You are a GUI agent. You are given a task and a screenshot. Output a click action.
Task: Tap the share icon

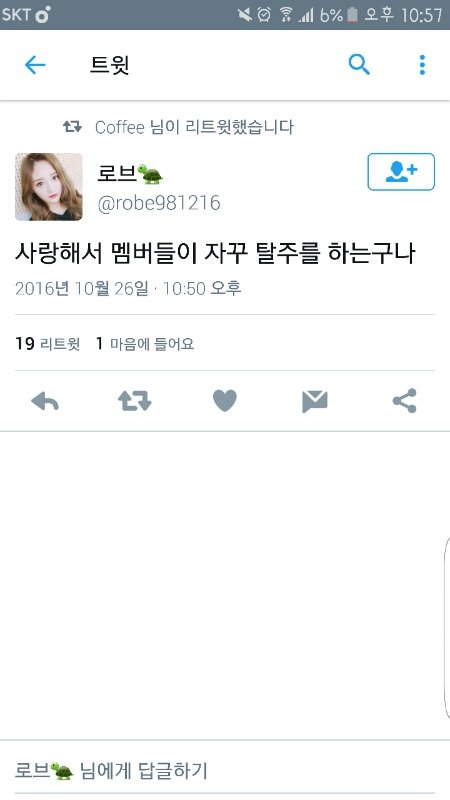(405, 401)
